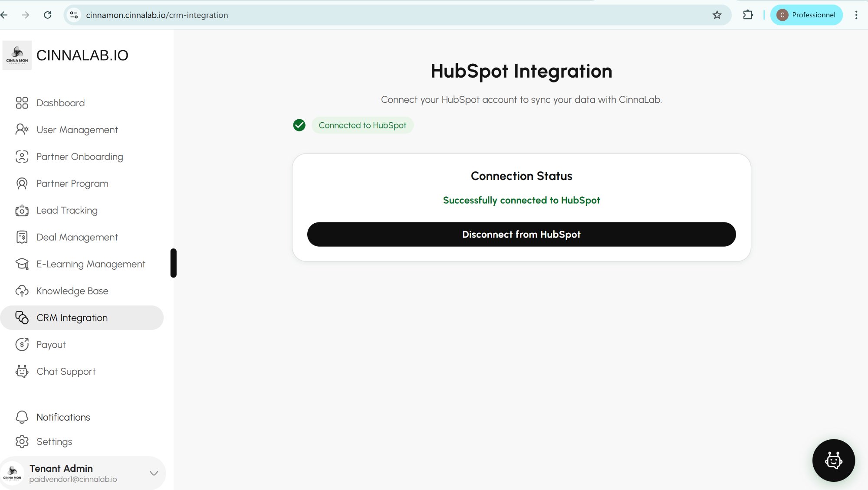The image size is (868, 490).
Task: Click the E-Learning graduation cap icon
Action: (x=22, y=264)
